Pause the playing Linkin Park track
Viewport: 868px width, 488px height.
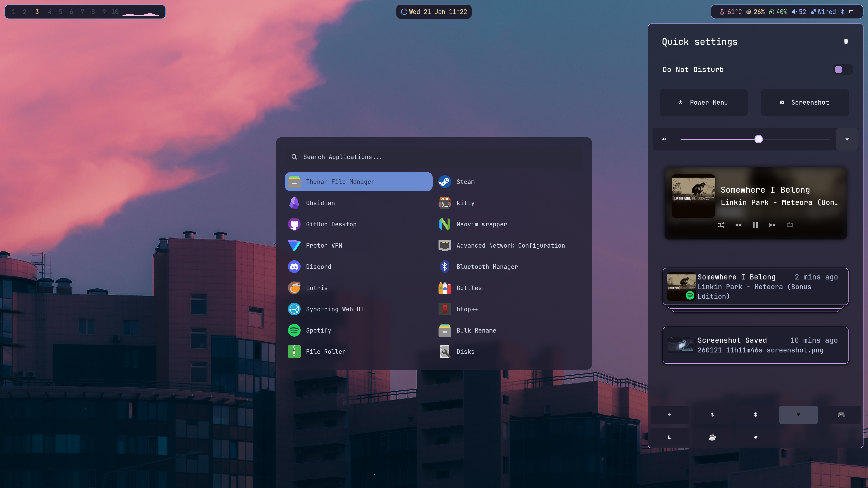coord(755,225)
